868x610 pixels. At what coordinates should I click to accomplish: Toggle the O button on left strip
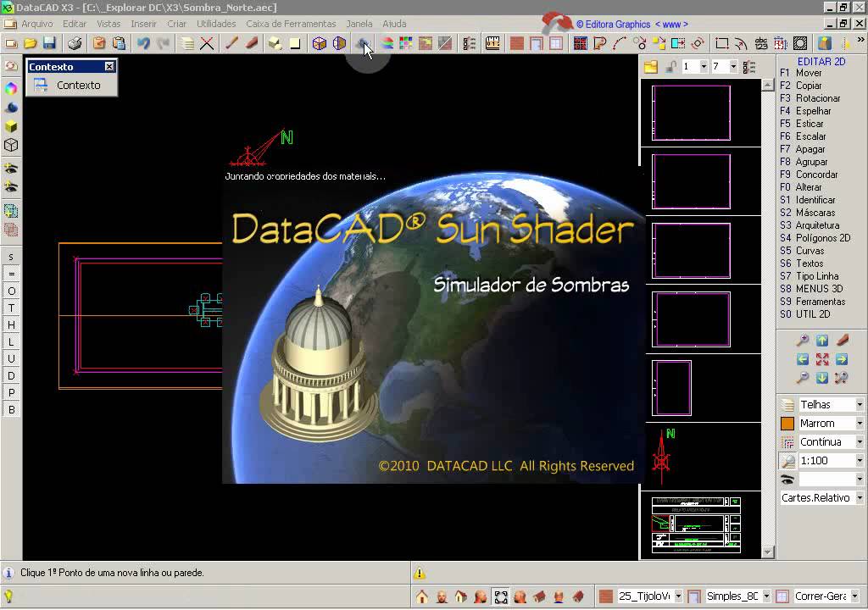[11, 291]
